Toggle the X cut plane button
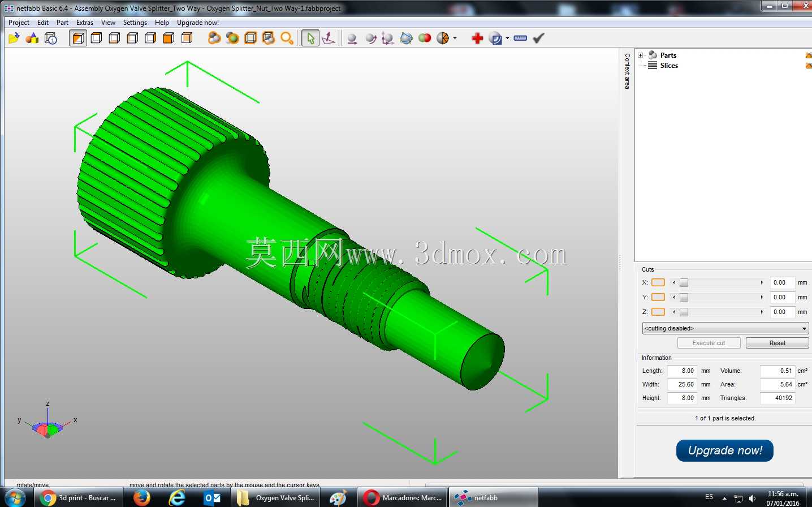The image size is (812, 507). pyautogui.click(x=658, y=282)
